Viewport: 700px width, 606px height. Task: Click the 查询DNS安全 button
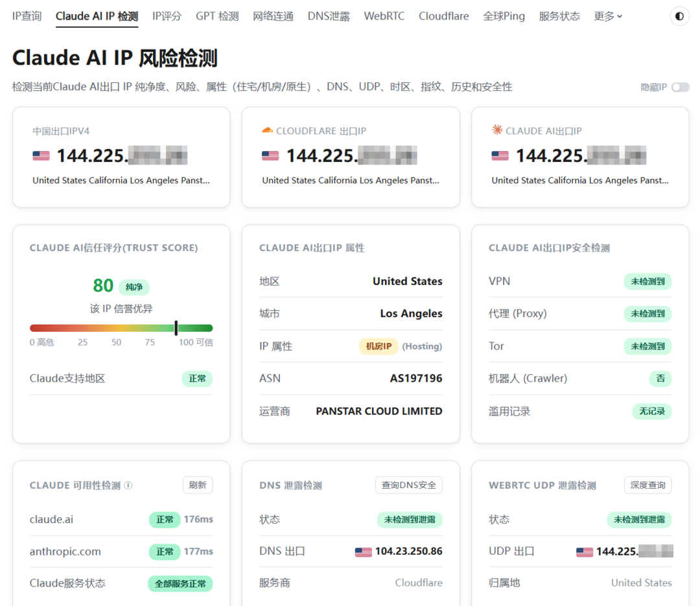[409, 485]
